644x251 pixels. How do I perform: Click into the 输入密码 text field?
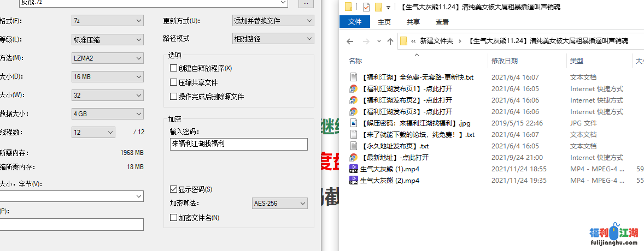click(x=238, y=144)
